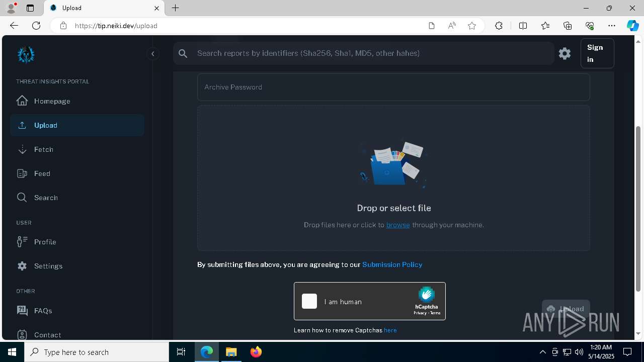Launch Firefox from the taskbar
The height and width of the screenshot is (362, 644).
256,352
